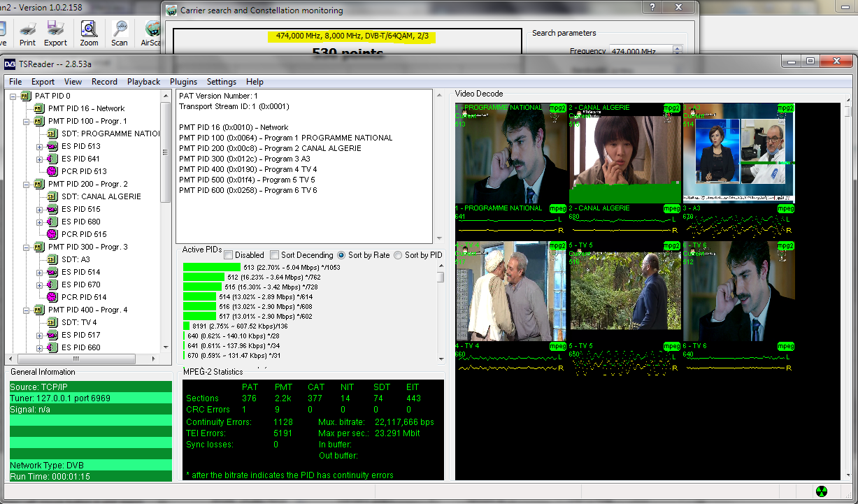The width and height of the screenshot is (858, 504).
Task: Click the radiation icon in the status bar
Action: click(822, 491)
